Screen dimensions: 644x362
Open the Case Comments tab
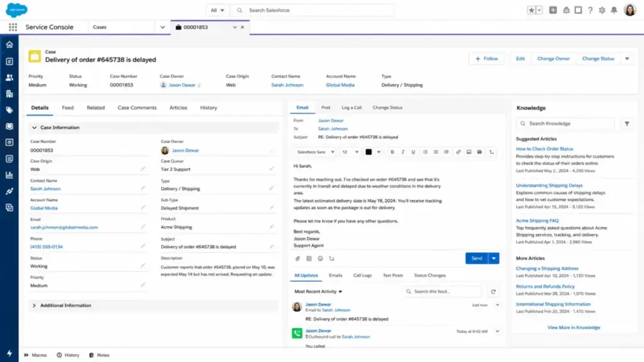pos(136,108)
